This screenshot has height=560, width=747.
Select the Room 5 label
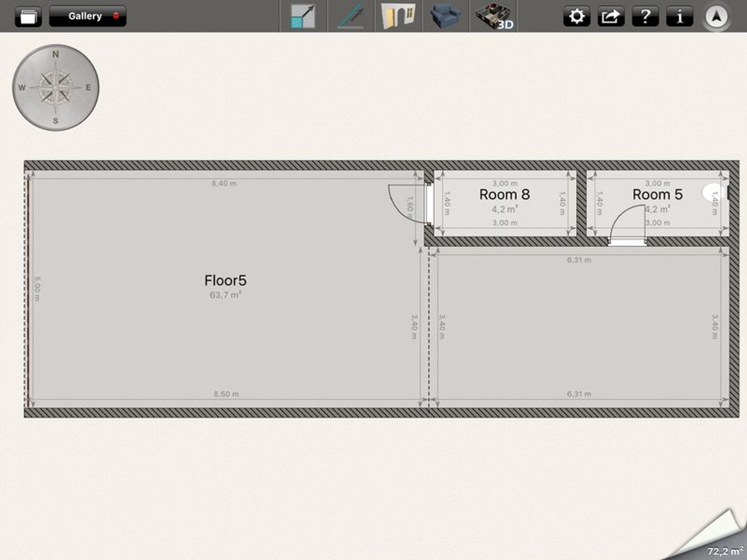(657, 195)
